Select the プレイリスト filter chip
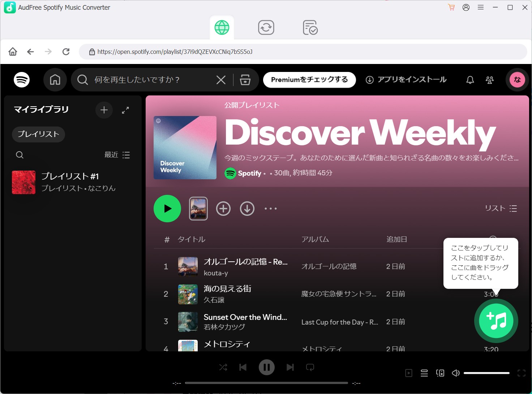This screenshot has height=394, width=532. coord(38,134)
